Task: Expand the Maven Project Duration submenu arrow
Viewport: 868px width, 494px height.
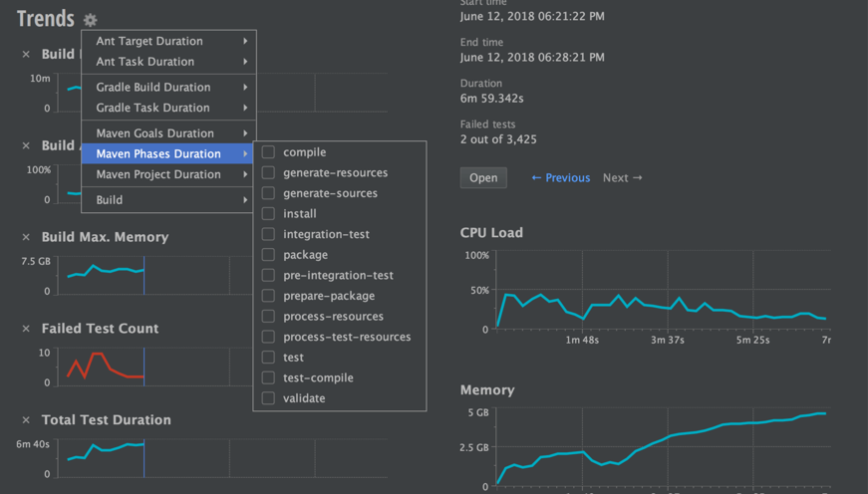Action: pos(245,174)
